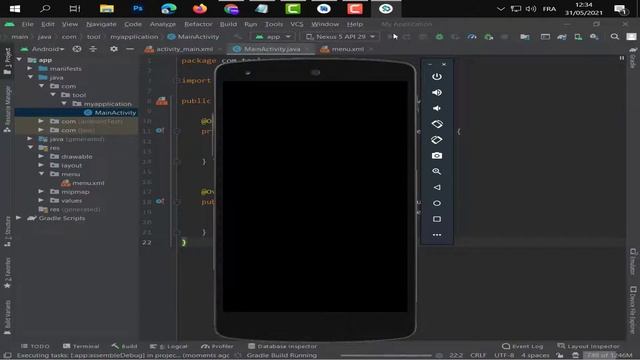640x360 pixels.
Task: Open the Refactor menu
Action: point(198,24)
